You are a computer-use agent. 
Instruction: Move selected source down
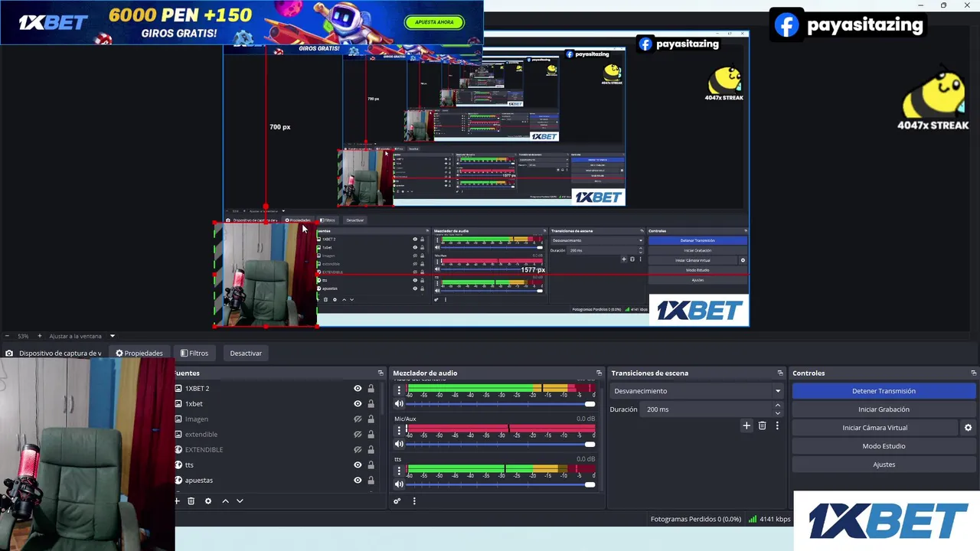click(x=240, y=501)
